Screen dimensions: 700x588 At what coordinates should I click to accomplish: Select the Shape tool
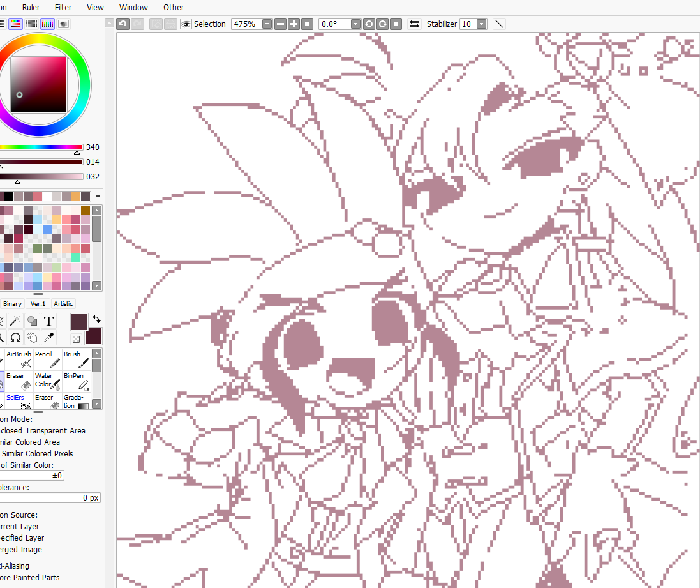point(32,320)
